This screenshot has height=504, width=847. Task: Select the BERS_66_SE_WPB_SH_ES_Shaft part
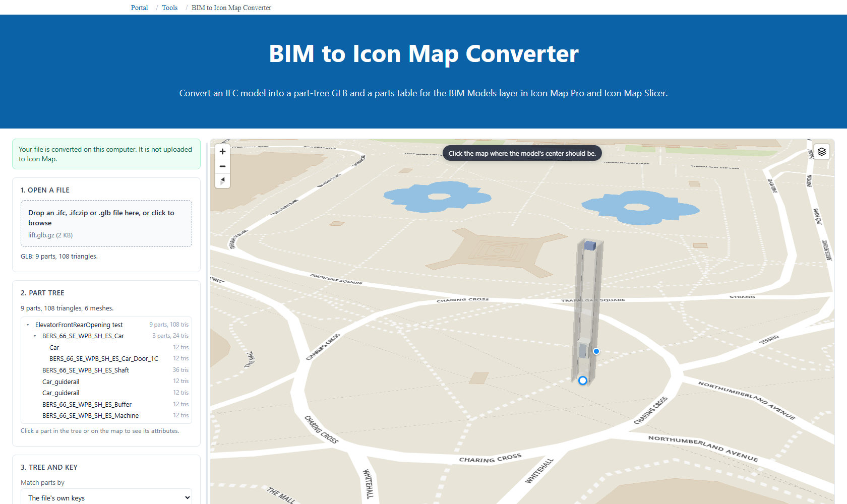pyautogui.click(x=86, y=370)
